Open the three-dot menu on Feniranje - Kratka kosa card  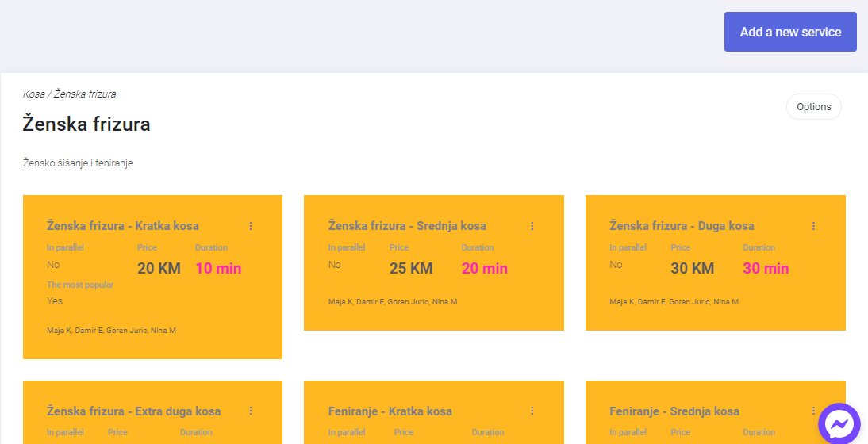[532, 411]
